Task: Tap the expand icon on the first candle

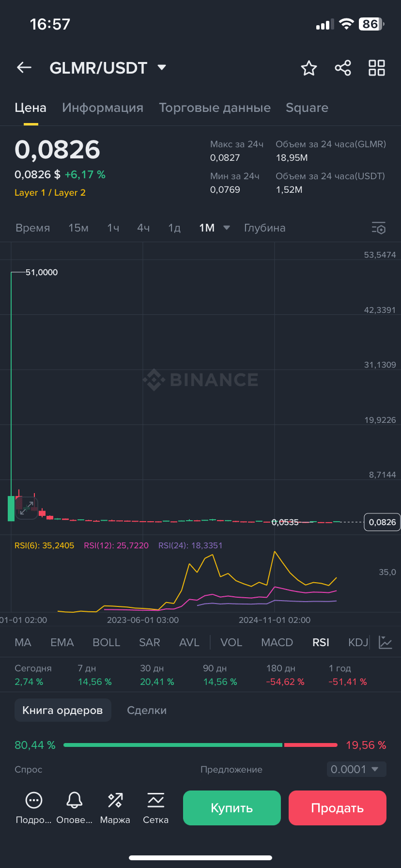Action: tap(27, 507)
